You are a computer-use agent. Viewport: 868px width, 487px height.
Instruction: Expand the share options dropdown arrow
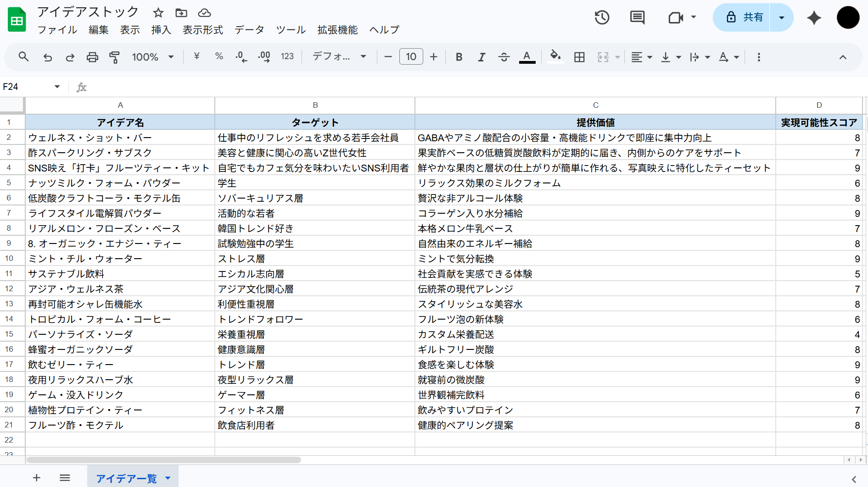pos(781,17)
